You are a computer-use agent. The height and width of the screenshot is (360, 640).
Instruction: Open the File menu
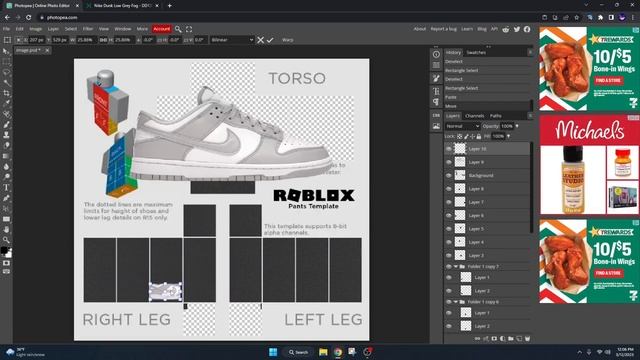(x=7, y=29)
